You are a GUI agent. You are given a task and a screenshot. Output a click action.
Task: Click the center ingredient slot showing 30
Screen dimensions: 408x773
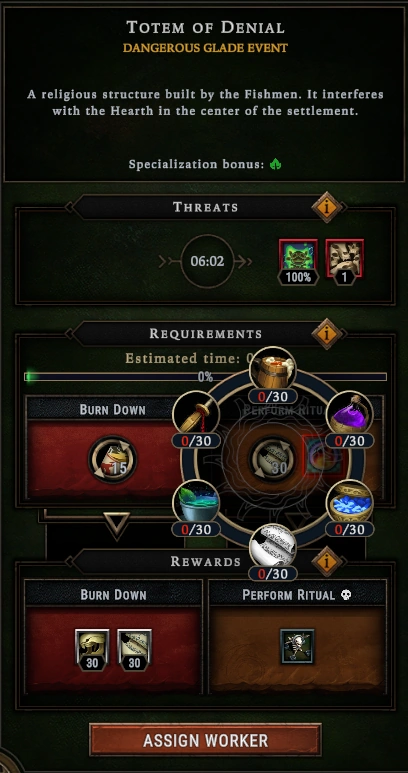pyautogui.click(x=272, y=459)
